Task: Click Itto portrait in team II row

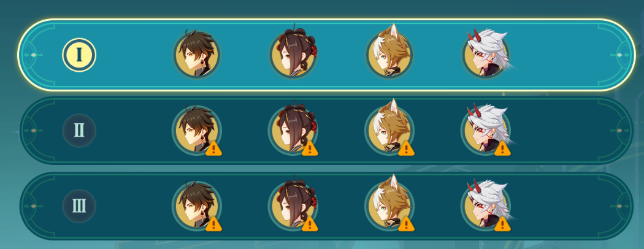Action: pyautogui.click(x=486, y=130)
